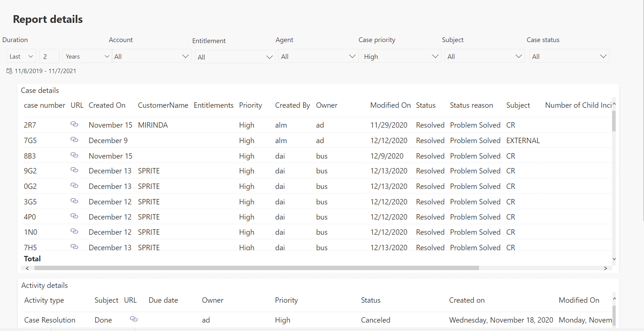Select the December 9 created date cell
Screen dimensions: 644x331
point(108,141)
